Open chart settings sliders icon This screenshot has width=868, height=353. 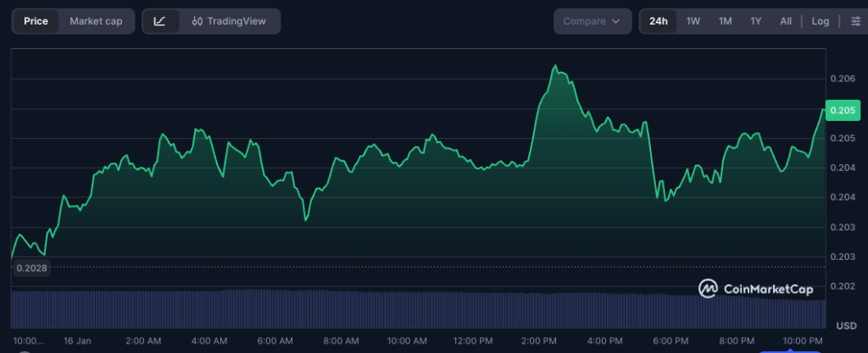[x=854, y=21]
